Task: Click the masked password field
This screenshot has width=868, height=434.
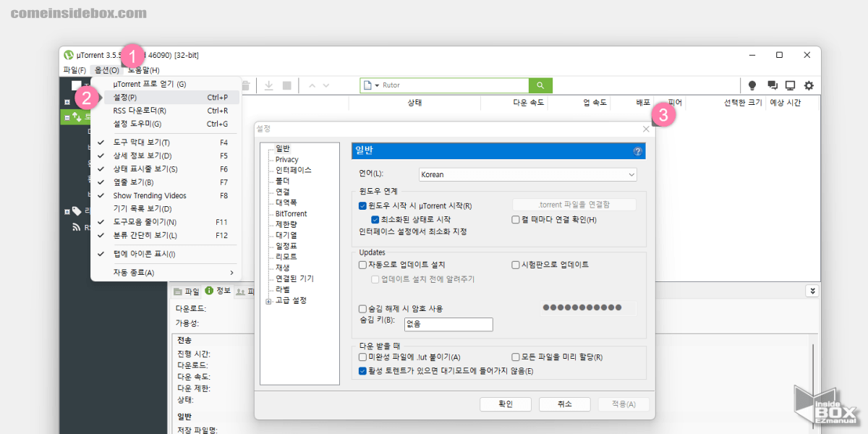Action: (588, 309)
